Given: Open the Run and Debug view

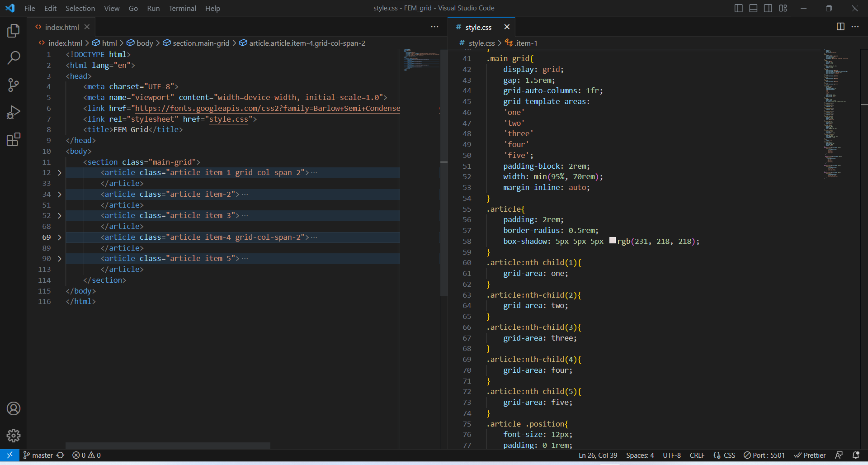Looking at the screenshot, I should point(13,112).
